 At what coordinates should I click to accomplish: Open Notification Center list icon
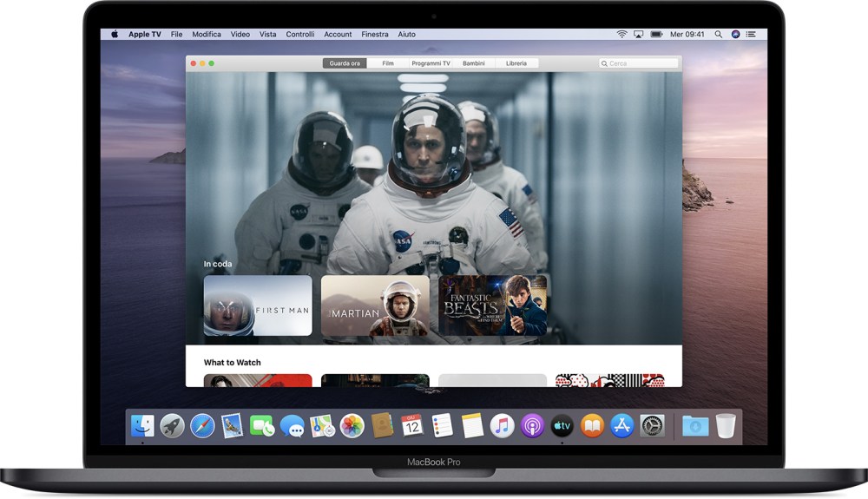[751, 35]
